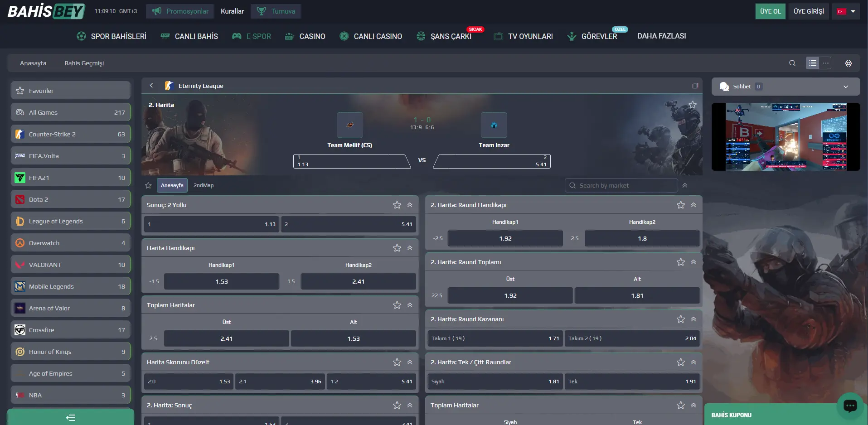Open NBA category
868x425 pixels.
(x=71, y=395)
